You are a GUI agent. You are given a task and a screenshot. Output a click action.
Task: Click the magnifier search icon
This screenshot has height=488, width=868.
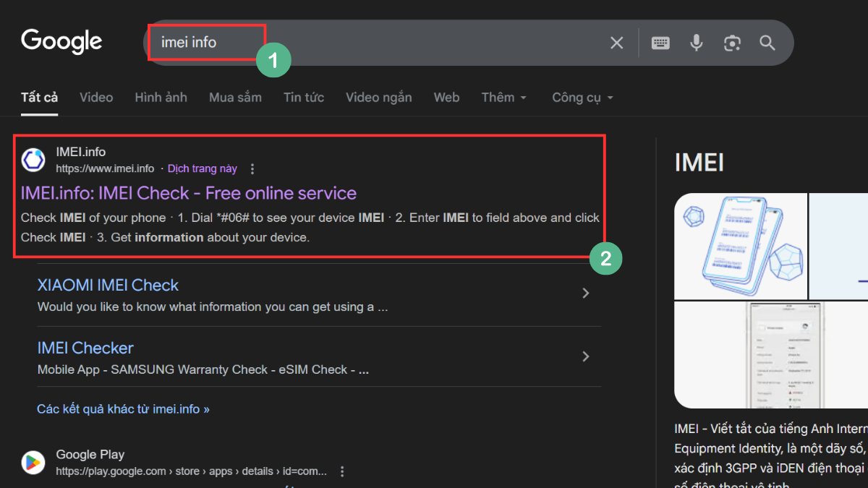click(x=767, y=43)
